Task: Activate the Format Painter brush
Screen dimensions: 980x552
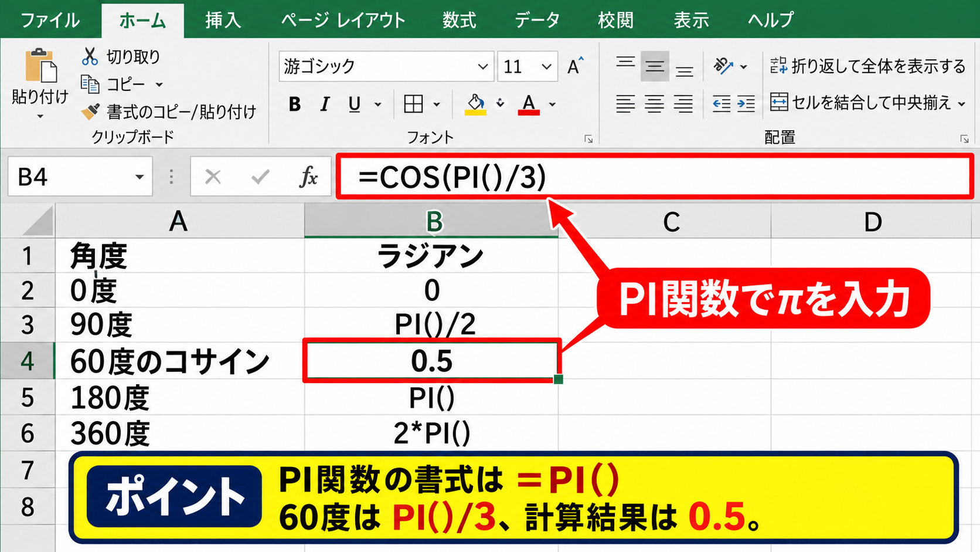Action: click(x=90, y=111)
